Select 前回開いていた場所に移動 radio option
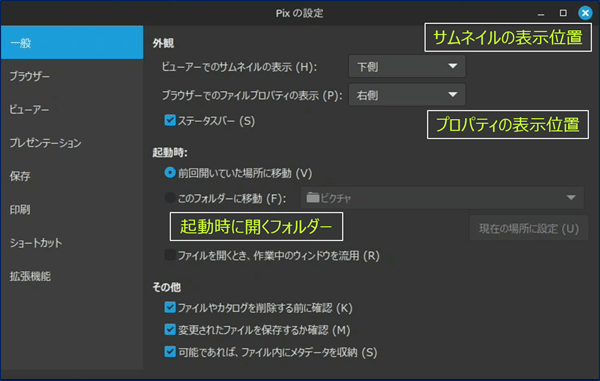 click(170, 173)
